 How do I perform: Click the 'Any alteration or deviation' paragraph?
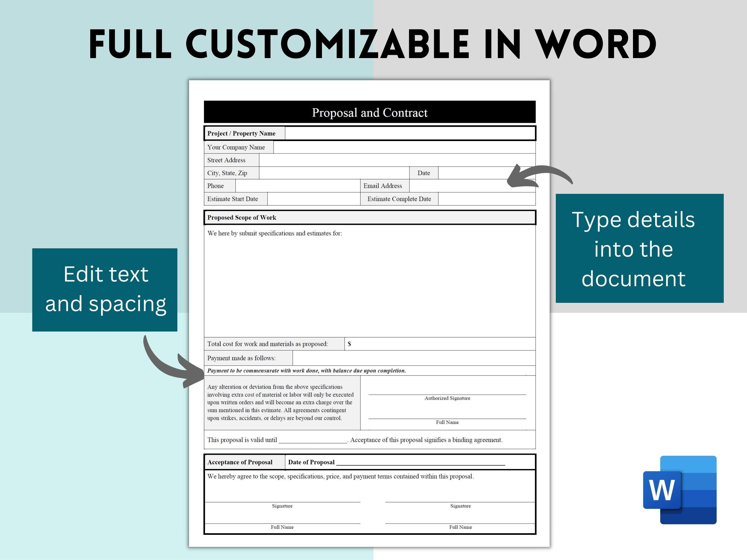pos(281,402)
